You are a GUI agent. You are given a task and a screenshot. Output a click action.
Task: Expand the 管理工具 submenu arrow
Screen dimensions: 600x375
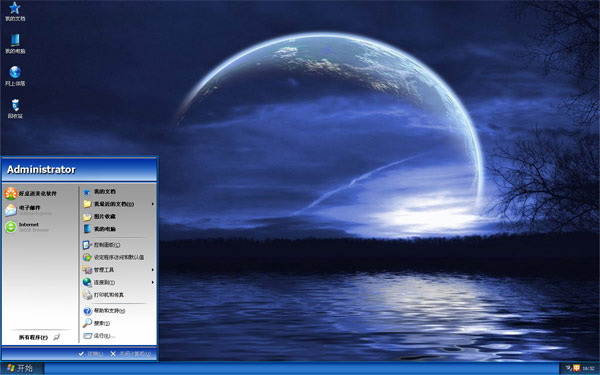click(x=152, y=270)
